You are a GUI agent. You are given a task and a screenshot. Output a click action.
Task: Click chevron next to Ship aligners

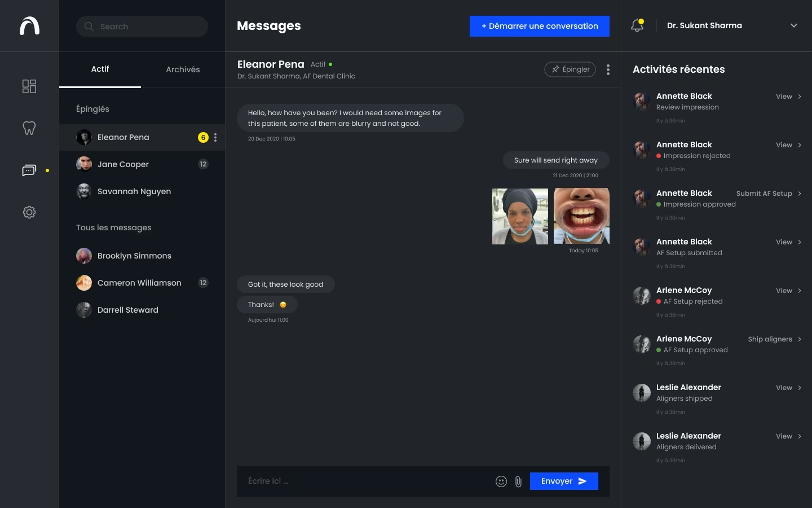pyautogui.click(x=800, y=339)
